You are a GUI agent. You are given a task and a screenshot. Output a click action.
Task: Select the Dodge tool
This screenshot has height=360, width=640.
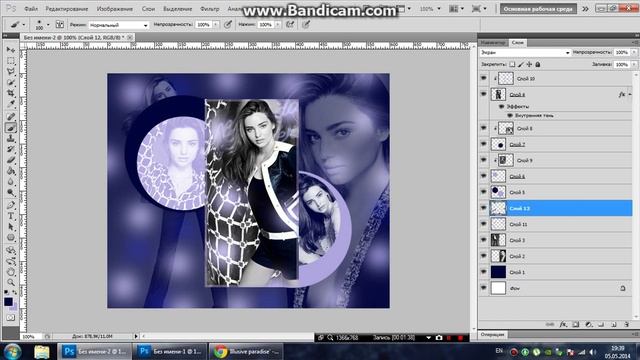(11, 193)
